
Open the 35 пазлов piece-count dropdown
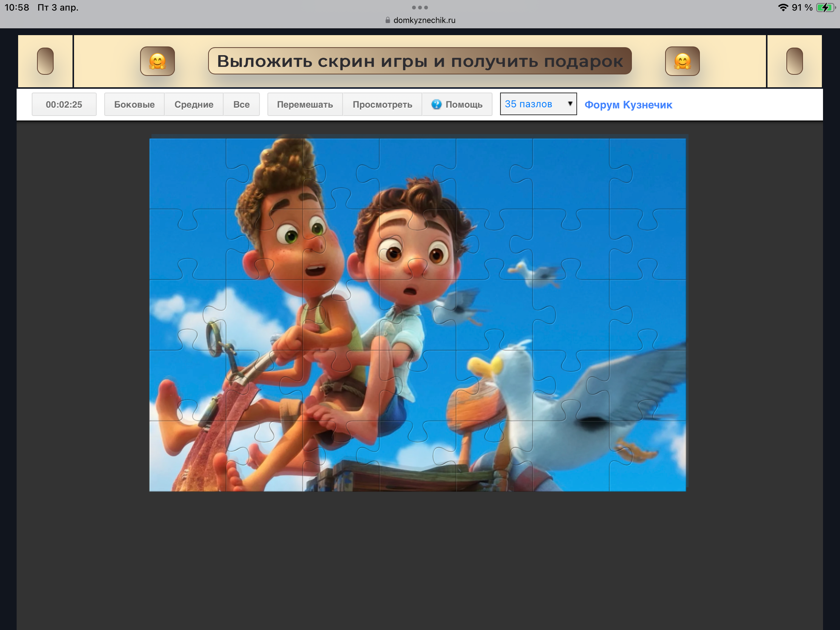pos(532,104)
